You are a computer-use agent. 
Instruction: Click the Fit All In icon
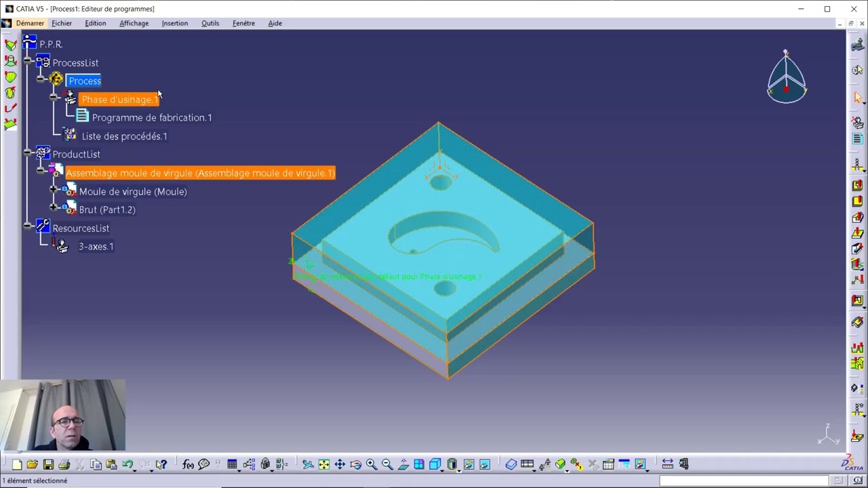(x=324, y=464)
